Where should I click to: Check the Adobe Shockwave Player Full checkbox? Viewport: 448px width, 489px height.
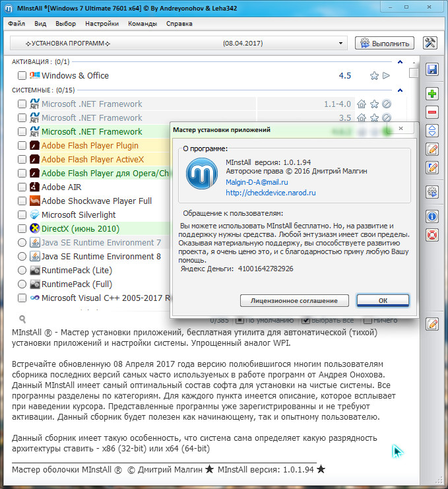(22, 201)
